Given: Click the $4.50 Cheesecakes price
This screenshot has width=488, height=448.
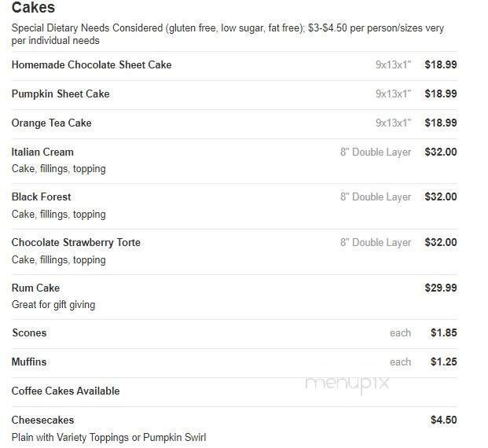Looking at the screenshot, I should (x=444, y=420).
